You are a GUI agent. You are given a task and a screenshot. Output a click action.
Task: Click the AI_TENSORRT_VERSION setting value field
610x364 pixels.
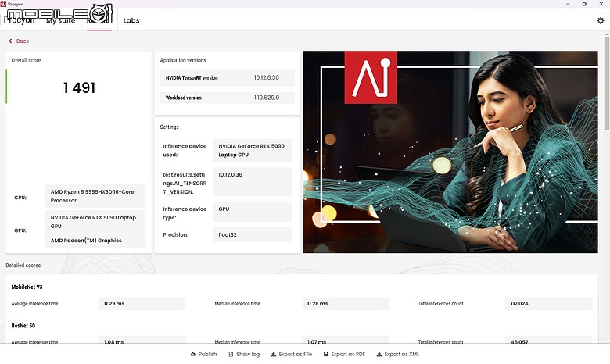click(x=252, y=181)
